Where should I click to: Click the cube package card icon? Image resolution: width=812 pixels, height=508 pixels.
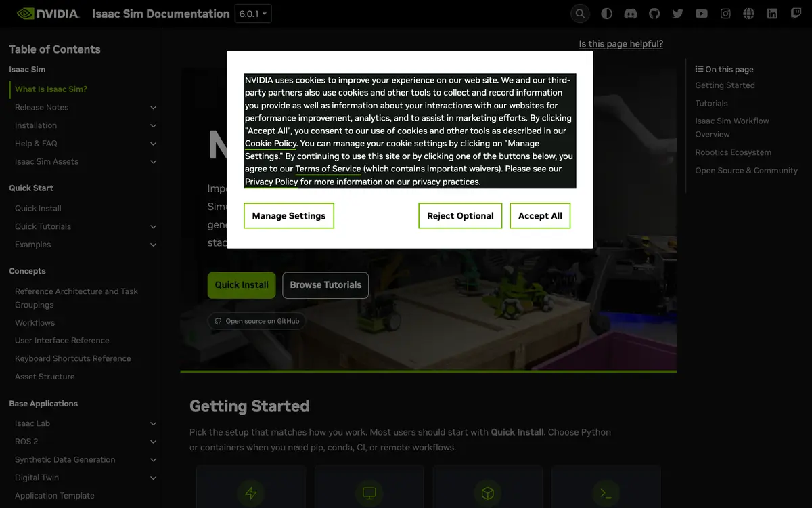click(488, 494)
